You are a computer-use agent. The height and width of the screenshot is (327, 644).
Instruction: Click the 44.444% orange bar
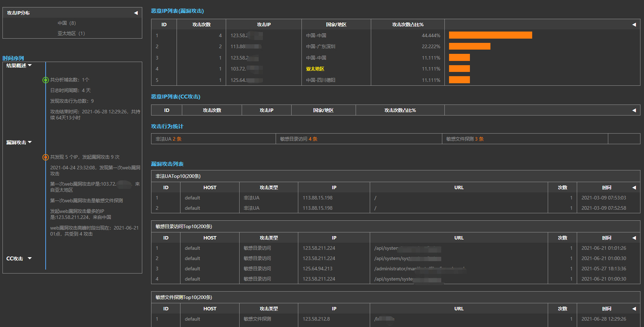[490, 35]
